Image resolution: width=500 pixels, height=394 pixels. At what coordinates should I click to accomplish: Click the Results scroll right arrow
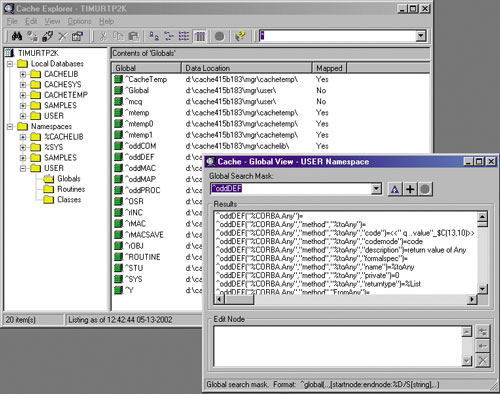(x=471, y=300)
